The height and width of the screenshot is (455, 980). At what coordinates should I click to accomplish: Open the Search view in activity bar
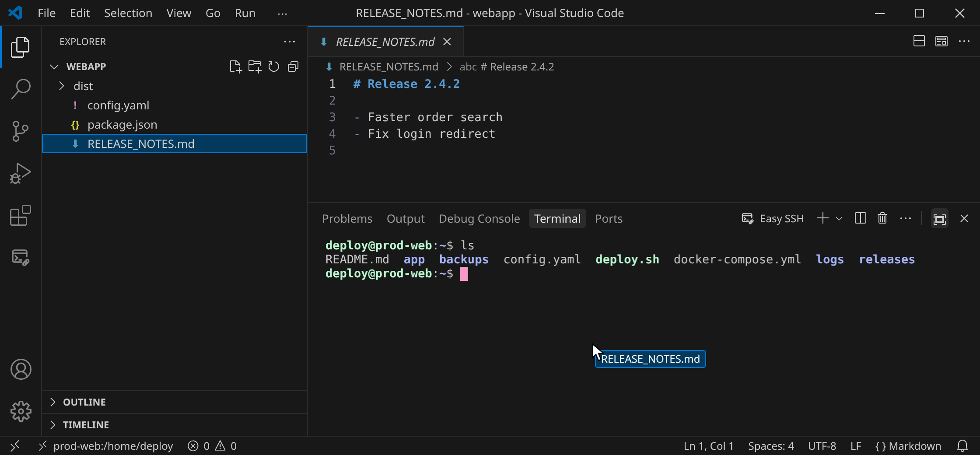tap(20, 89)
